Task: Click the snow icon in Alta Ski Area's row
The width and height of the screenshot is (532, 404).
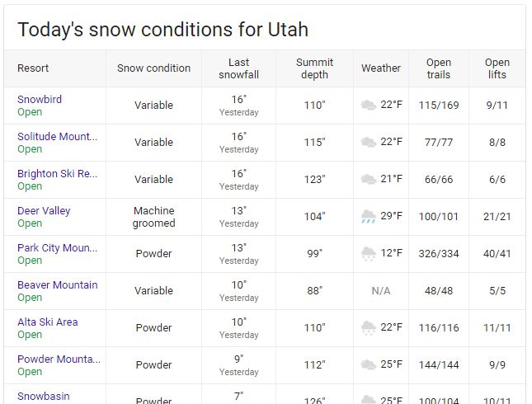Action: [x=369, y=327]
